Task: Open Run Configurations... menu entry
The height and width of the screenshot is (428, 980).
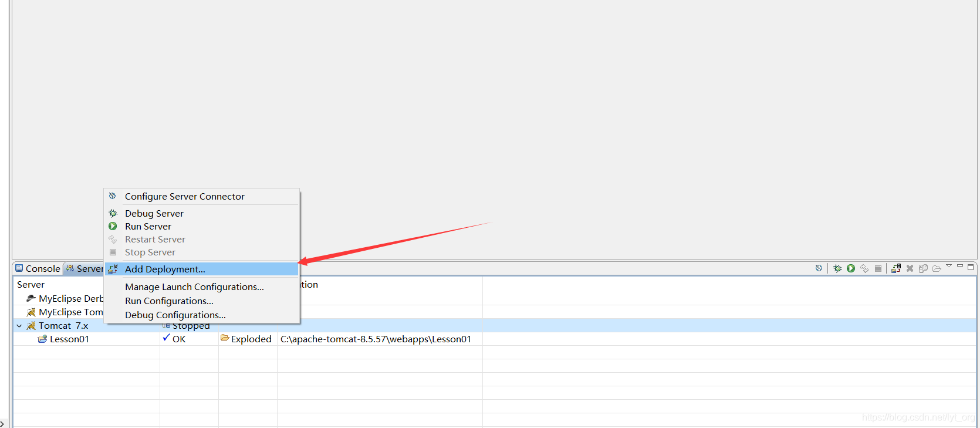Action: 201,301
